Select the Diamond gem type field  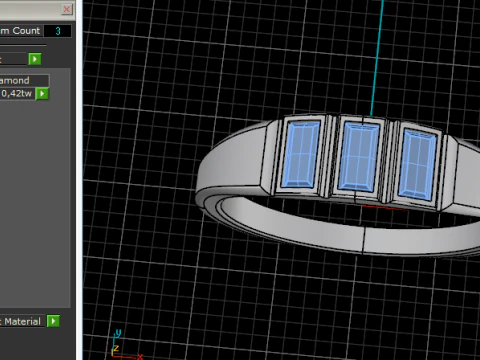click(24, 80)
